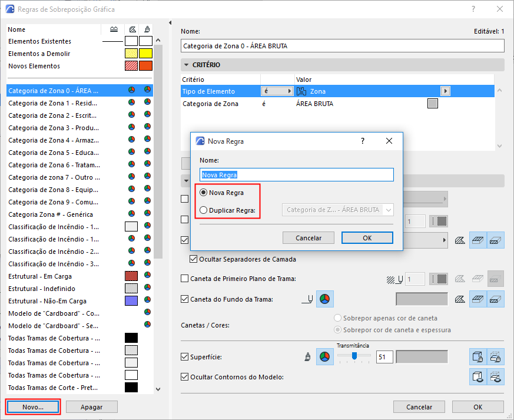
Task: Click the surface paint column header icon
Action: (147, 29)
